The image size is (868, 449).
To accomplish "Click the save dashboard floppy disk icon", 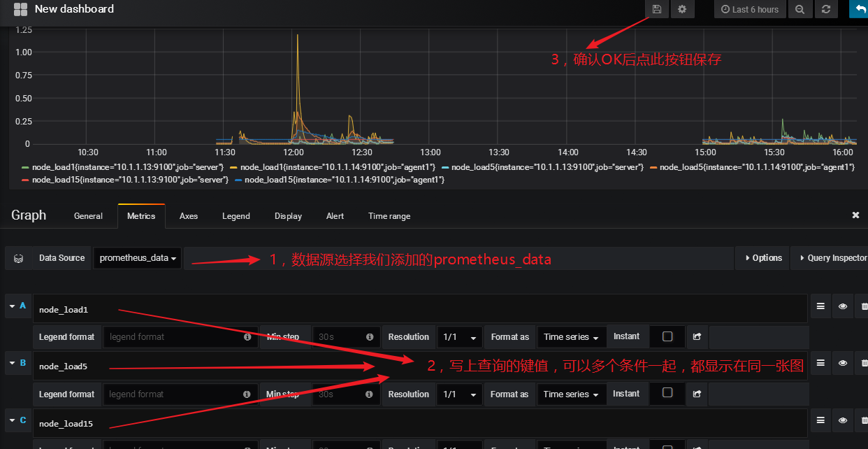I will coord(656,9).
